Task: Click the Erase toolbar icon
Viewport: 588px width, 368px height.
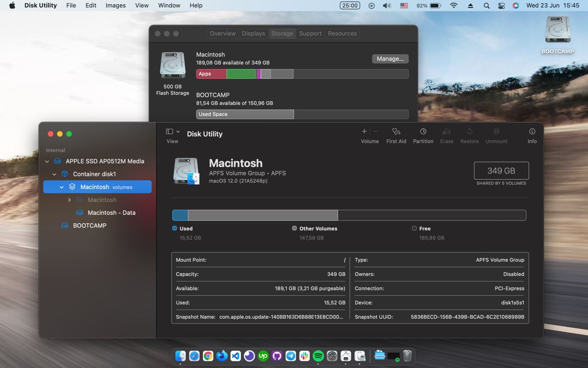Action: click(447, 132)
